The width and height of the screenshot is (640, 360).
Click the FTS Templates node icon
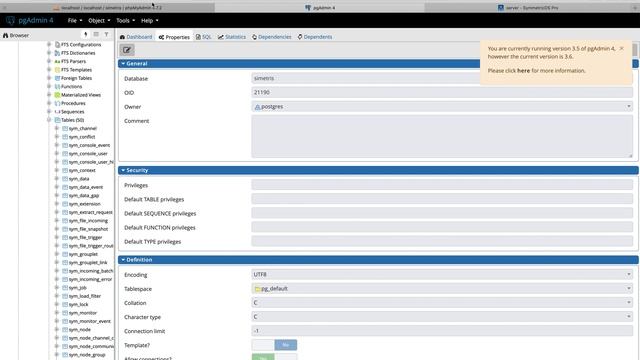57,70
